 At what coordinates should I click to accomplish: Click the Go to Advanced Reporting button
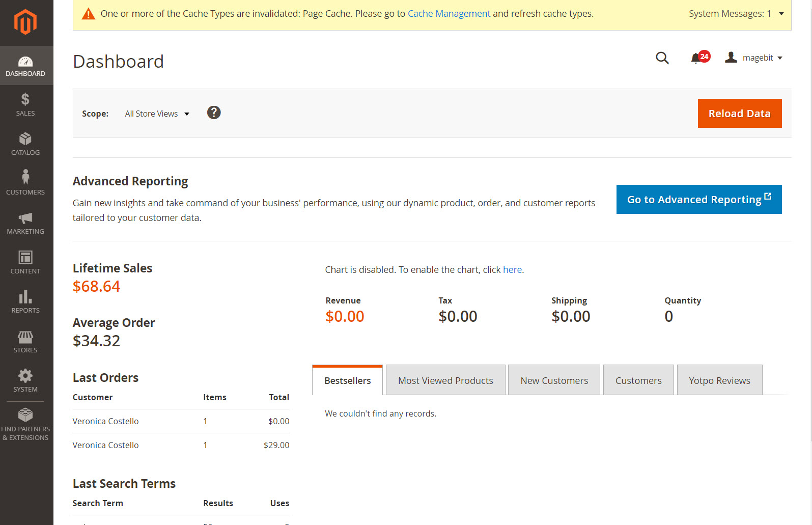click(698, 200)
